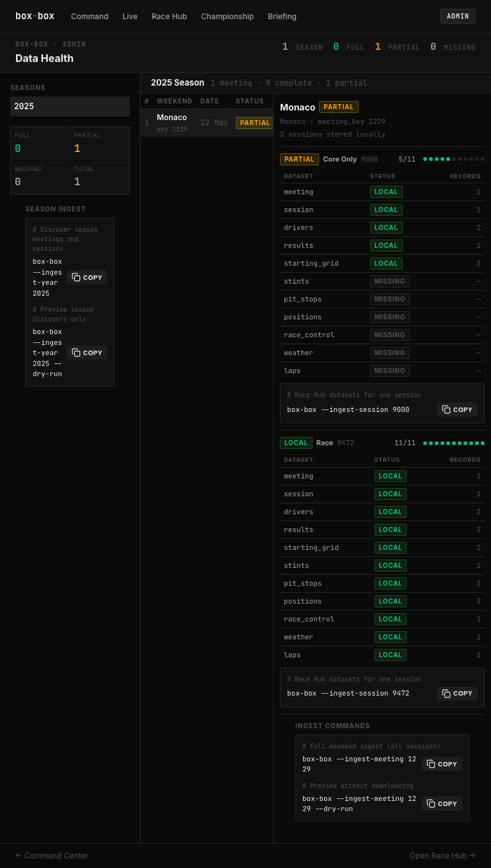This screenshot has width=491, height=868.
Task: Click the TOTAL count tile in sidebar
Action: tap(100, 177)
